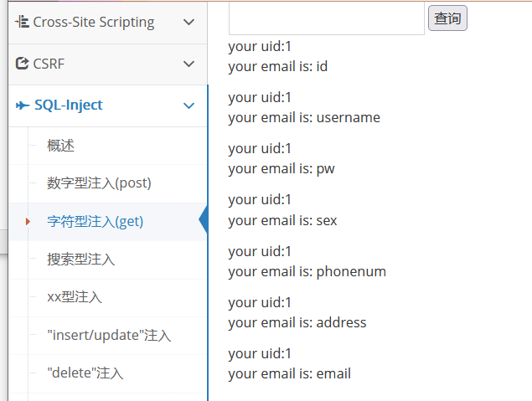
Task: Click the arrow marker beside 字符型注入(get)
Action: [28, 222]
